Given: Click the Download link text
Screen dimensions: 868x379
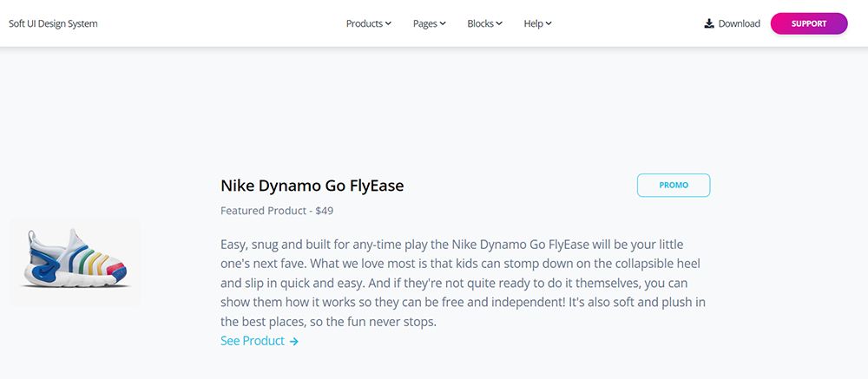Looking at the screenshot, I should [739, 23].
